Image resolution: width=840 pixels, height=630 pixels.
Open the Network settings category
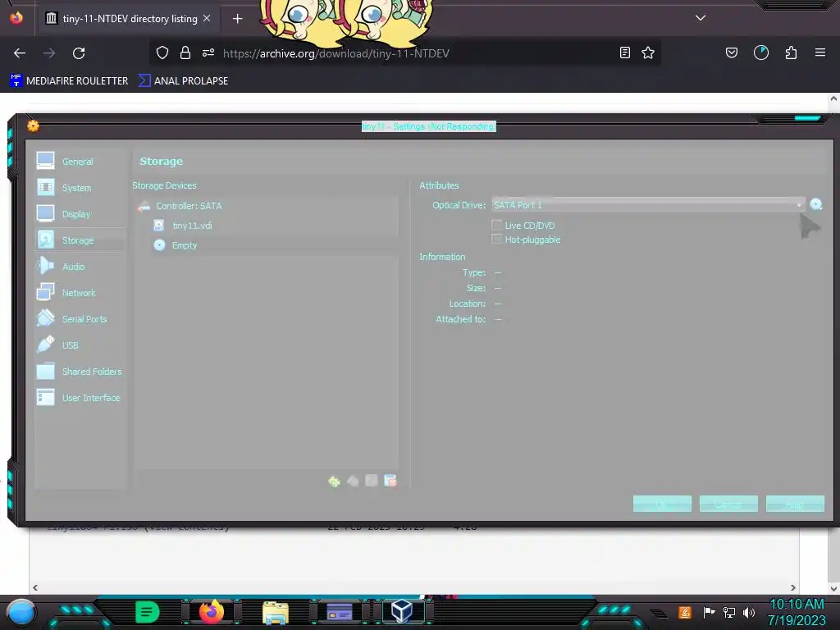(80, 293)
